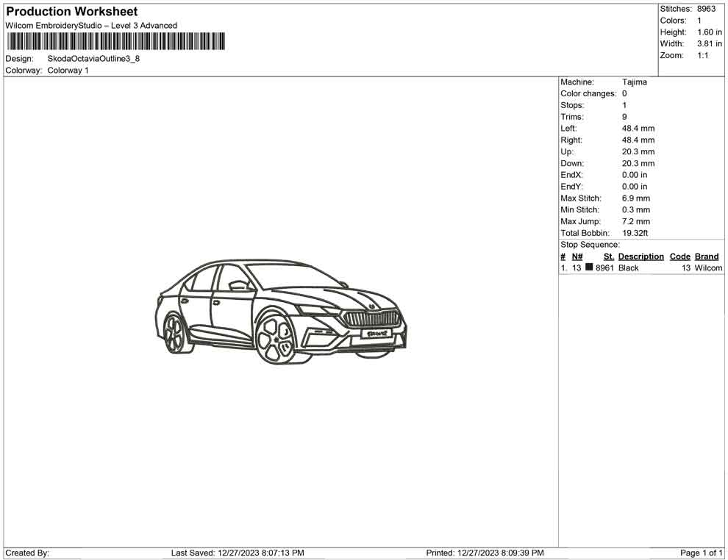The height and width of the screenshot is (560, 728).
Task: Select the Wilcom brand cell
Action: 708,268
